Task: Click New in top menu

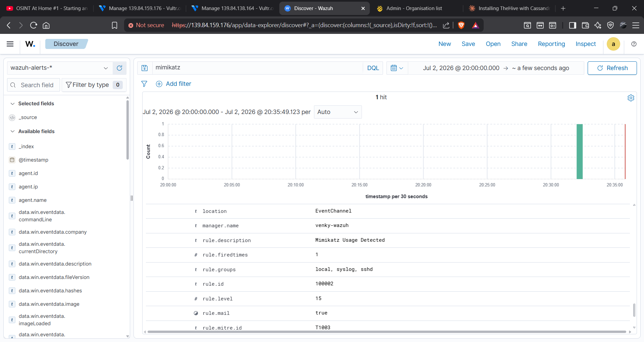Action: click(x=444, y=44)
